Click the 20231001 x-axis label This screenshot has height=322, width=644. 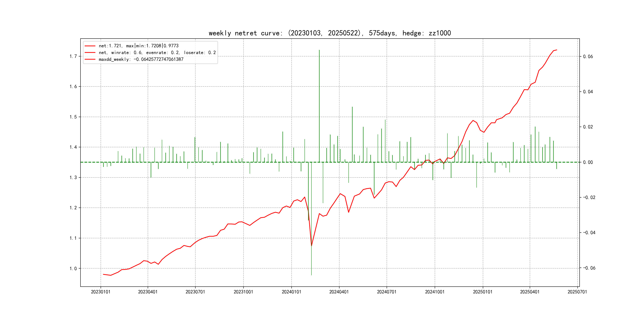click(243, 292)
